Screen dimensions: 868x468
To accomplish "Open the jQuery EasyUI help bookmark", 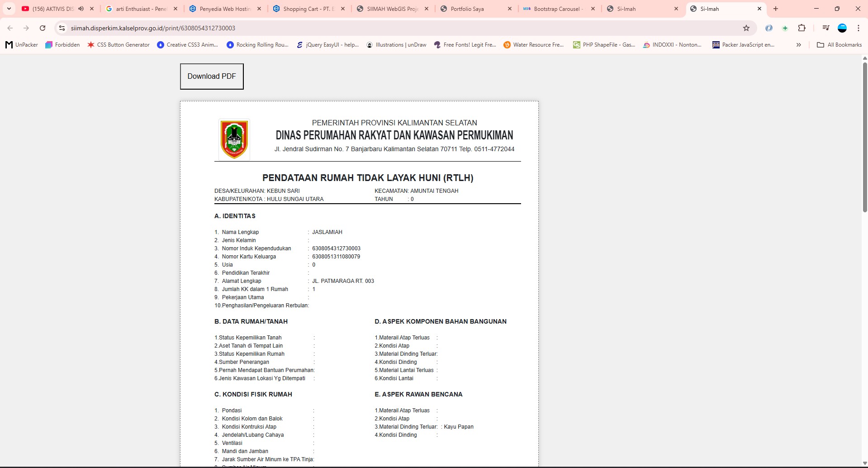I will pyautogui.click(x=327, y=45).
